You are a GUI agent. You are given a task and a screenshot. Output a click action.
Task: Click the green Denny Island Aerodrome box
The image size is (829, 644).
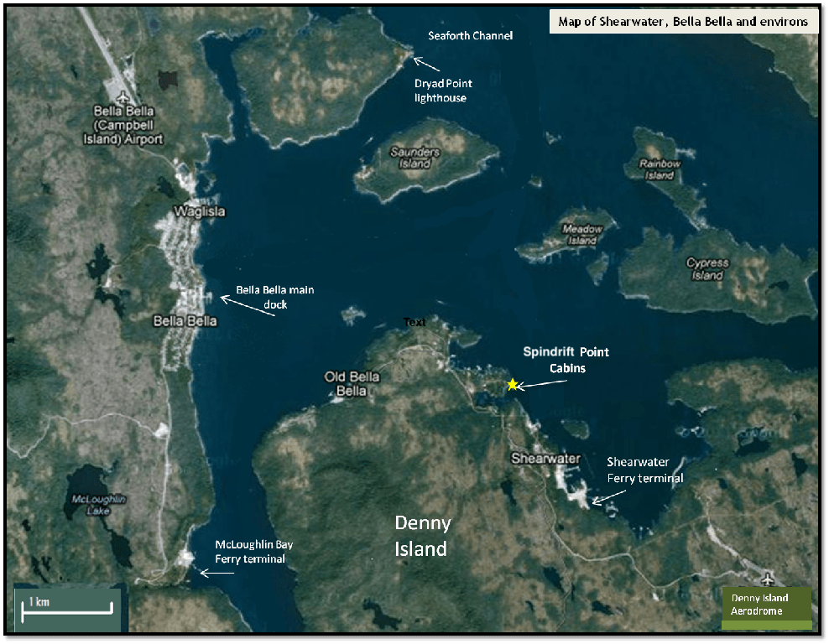[766, 605]
